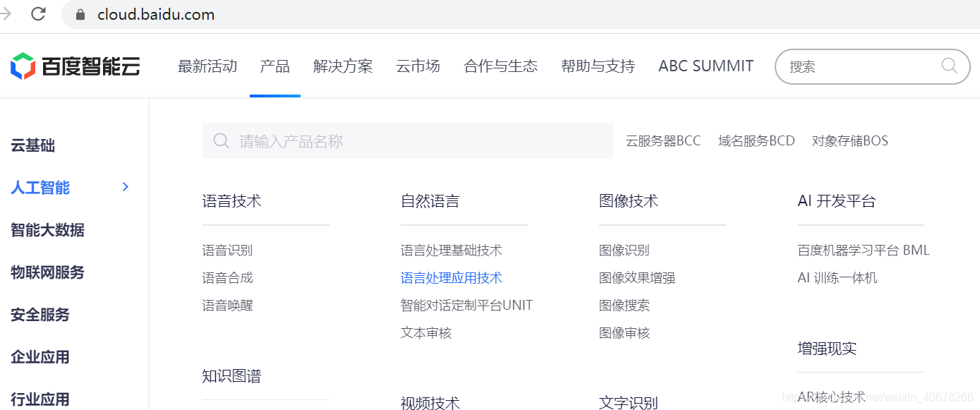
Task: Open the 图像审核 link
Action: point(624,333)
